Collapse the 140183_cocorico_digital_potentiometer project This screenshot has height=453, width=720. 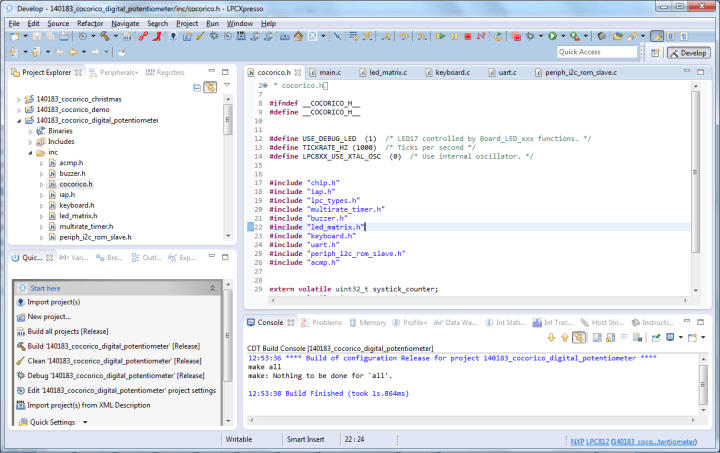pyautogui.click(x=19, y=121)
